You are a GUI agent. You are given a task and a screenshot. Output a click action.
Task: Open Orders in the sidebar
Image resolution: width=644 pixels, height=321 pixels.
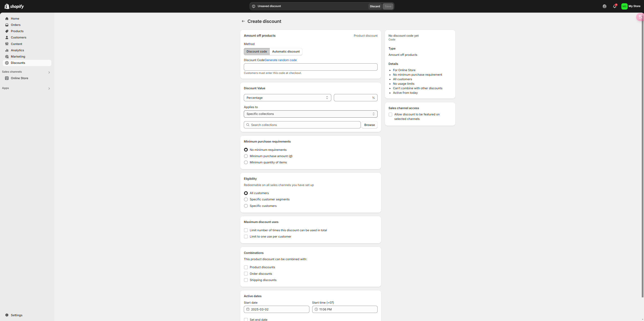tap(27, 25)
